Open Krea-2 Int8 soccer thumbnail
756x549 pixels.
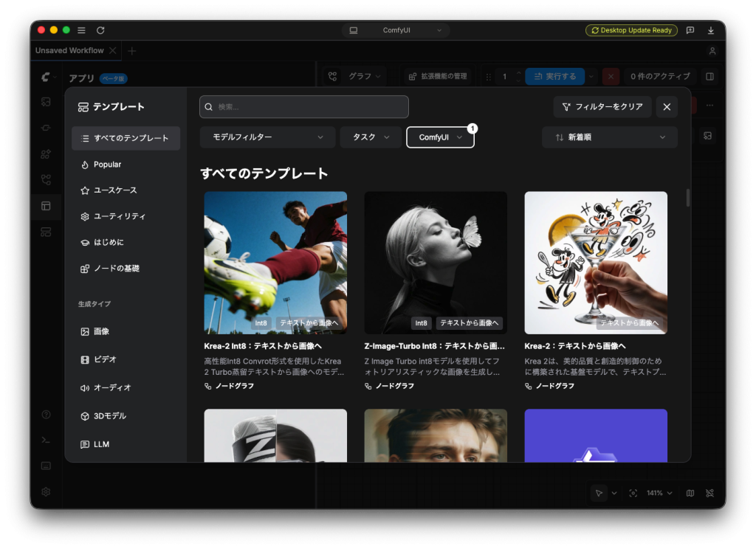pyautogui.click(x=275, y=263)
